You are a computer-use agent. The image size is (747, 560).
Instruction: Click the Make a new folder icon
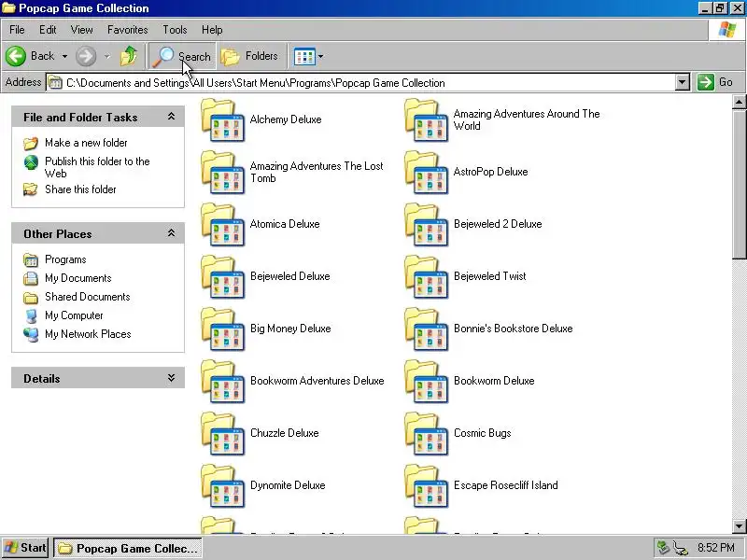tap(31, 143)
